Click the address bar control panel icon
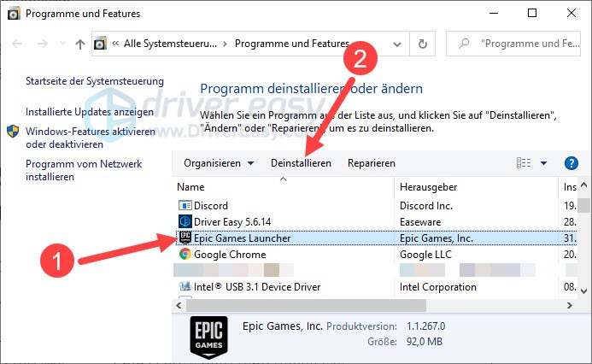Screen dimensions: 592x364 [x=100, y=44]
